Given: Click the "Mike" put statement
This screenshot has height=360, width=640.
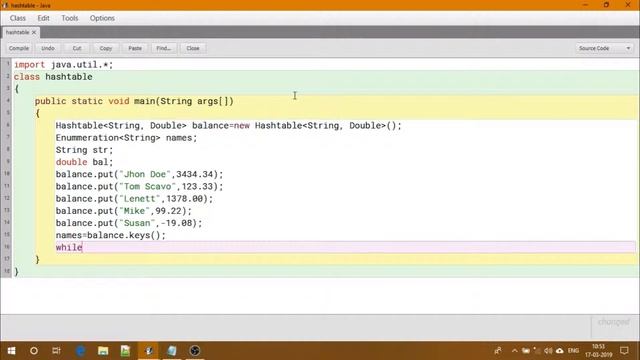Looking at the screenshot, I should tap(124, 211).
